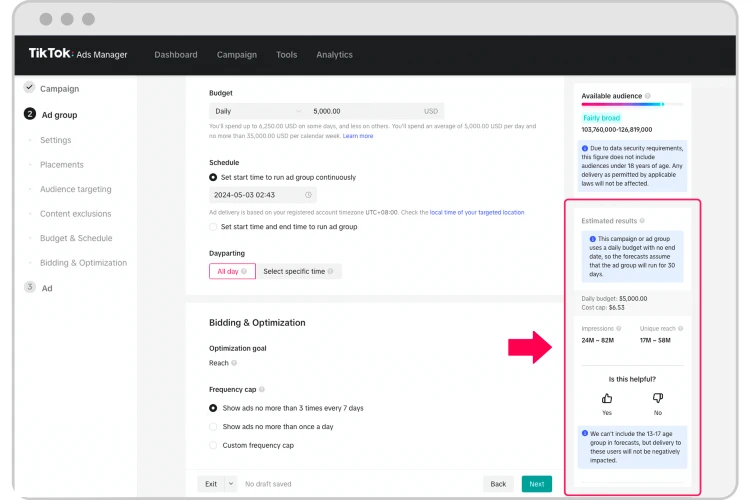Viewport: 750px width, 500px height.
Task: Click info icon in data security notice
Action: [x=585, y=148]
